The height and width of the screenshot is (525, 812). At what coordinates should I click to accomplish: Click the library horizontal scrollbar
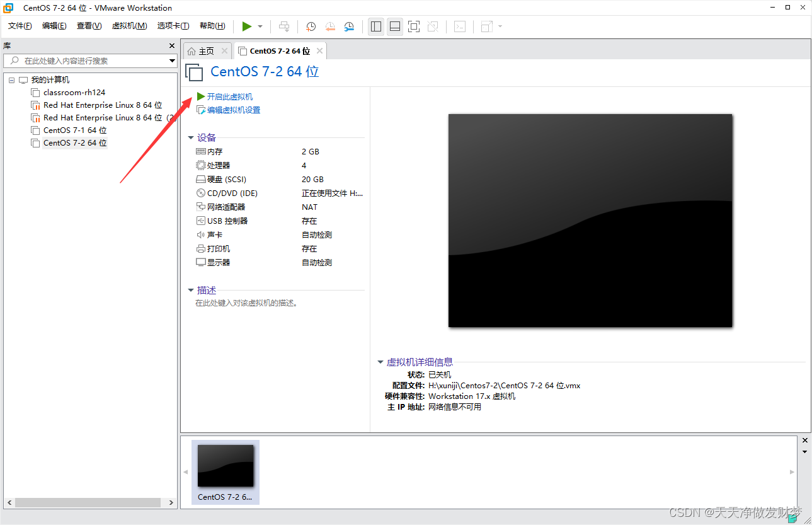[88, 503]
